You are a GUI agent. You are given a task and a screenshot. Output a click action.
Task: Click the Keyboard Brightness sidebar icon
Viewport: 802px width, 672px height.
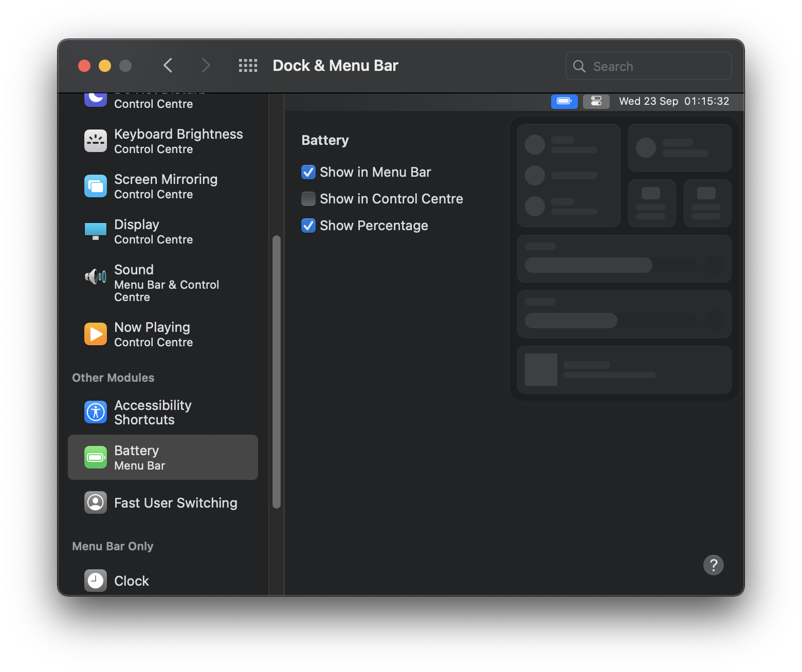pyautogui.click(x=96, y=141)
